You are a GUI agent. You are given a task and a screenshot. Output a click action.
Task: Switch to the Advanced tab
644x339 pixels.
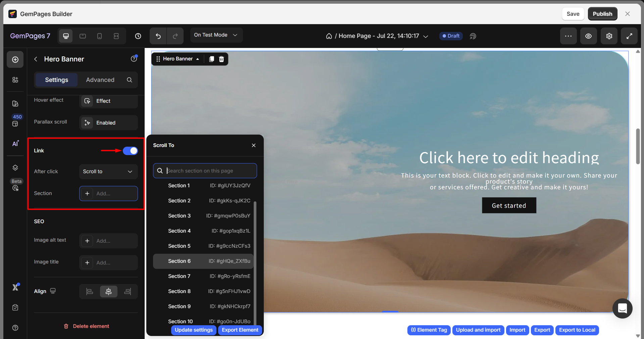[100, 80]
